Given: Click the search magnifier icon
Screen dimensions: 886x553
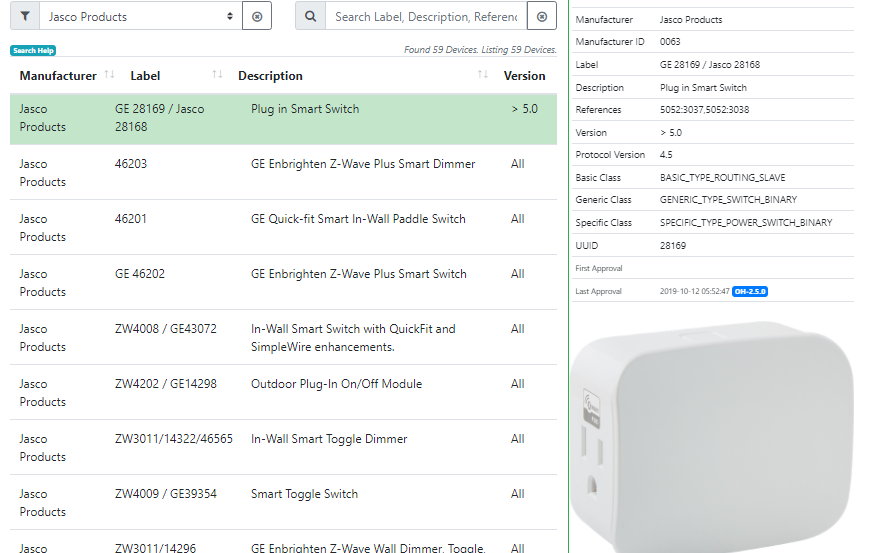Looking at the screenshot, I should tap(310, 17).
